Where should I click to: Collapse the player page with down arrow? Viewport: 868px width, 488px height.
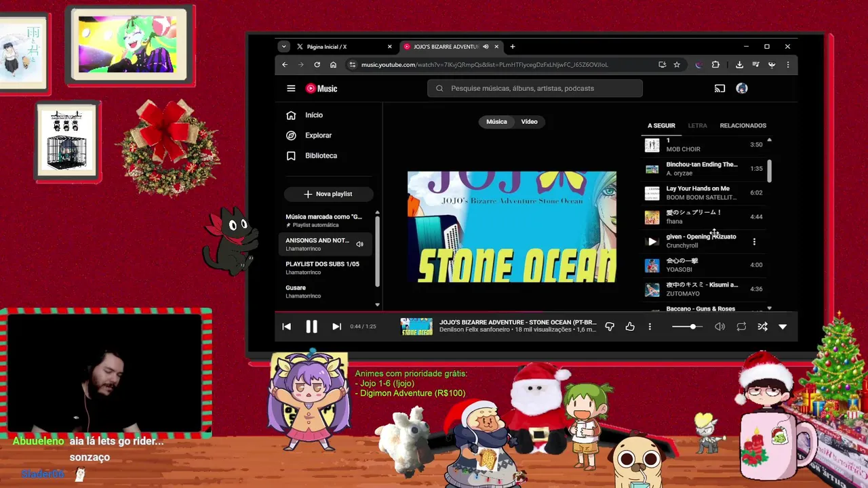point(783,327)
